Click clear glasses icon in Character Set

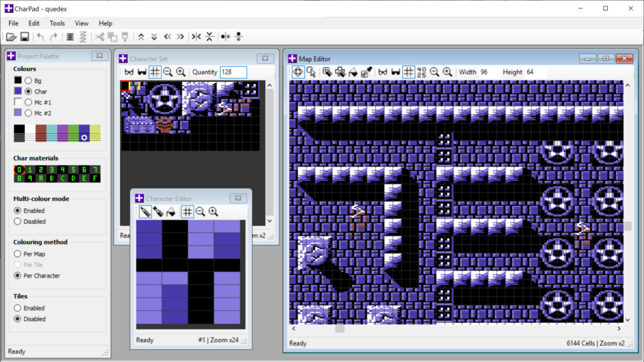point(129,72)
